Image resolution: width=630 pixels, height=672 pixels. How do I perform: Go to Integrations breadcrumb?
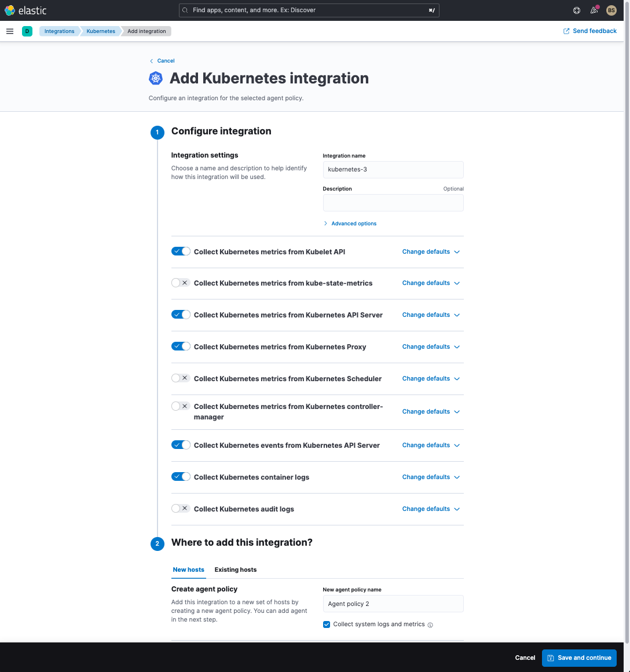point(59,31)
